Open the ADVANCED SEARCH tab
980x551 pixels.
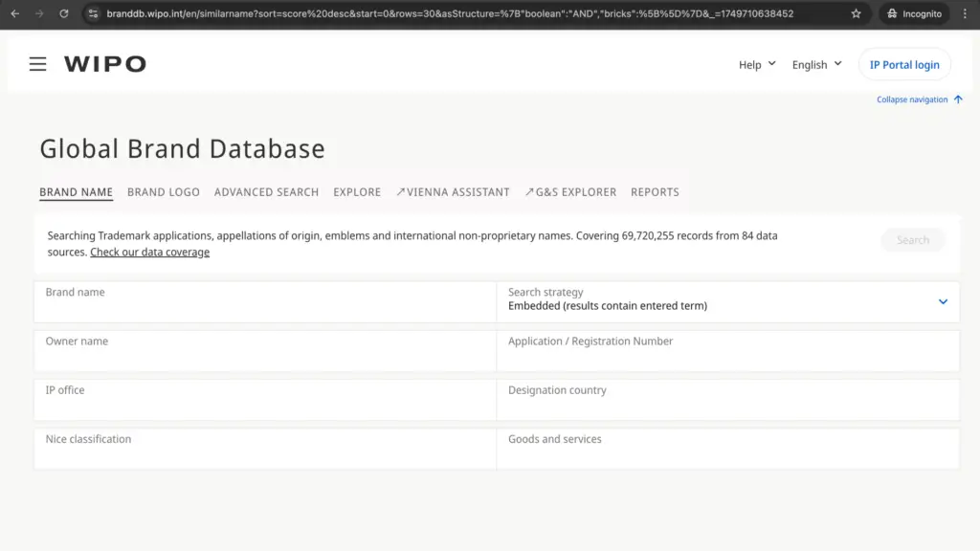(x=266, y=192)
